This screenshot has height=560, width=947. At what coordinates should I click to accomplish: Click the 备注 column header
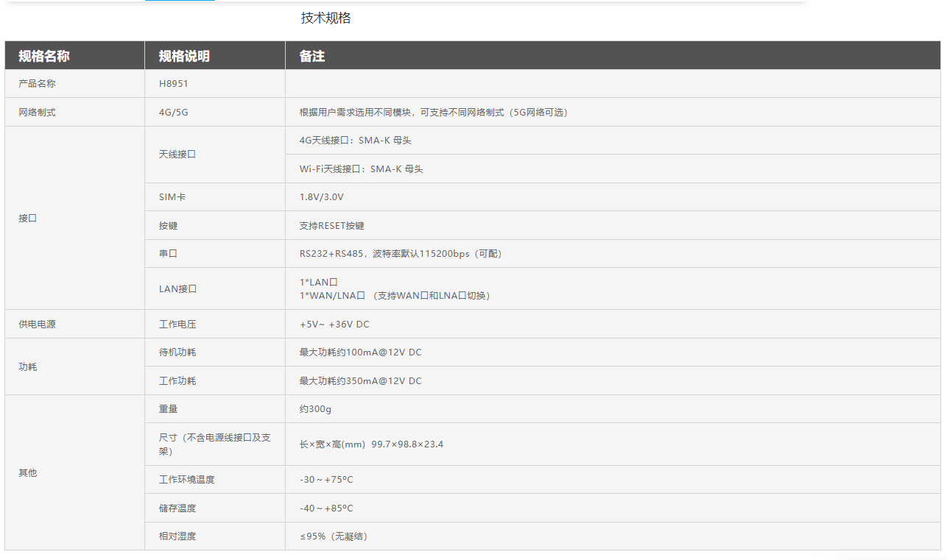(312, 56)
